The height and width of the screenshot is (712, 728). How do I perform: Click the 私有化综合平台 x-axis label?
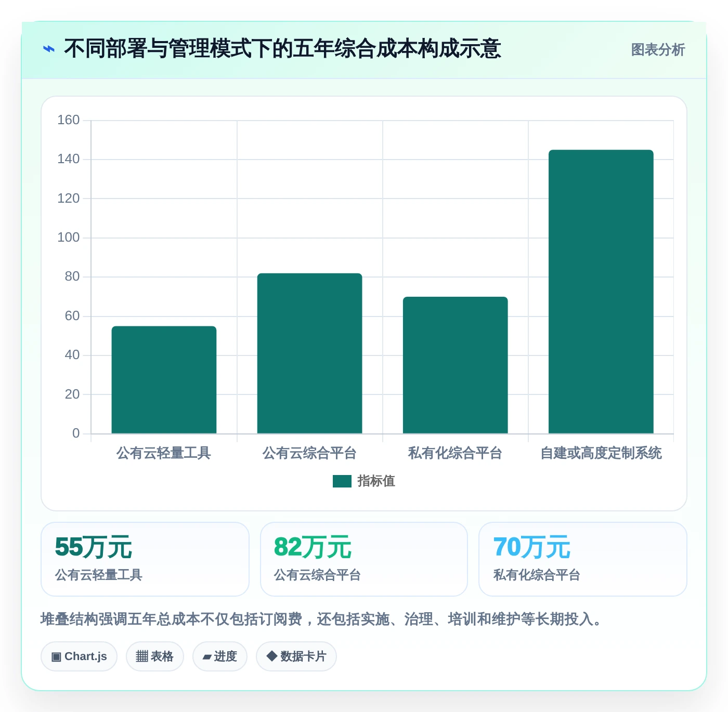click(455, 453)
